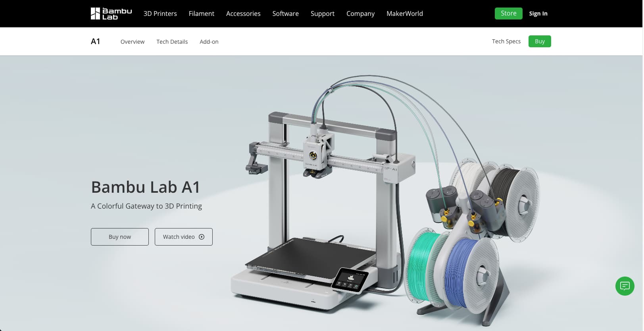644x331 pixels.
Task: Open the green chat support bubble
Action: [625, 286]
